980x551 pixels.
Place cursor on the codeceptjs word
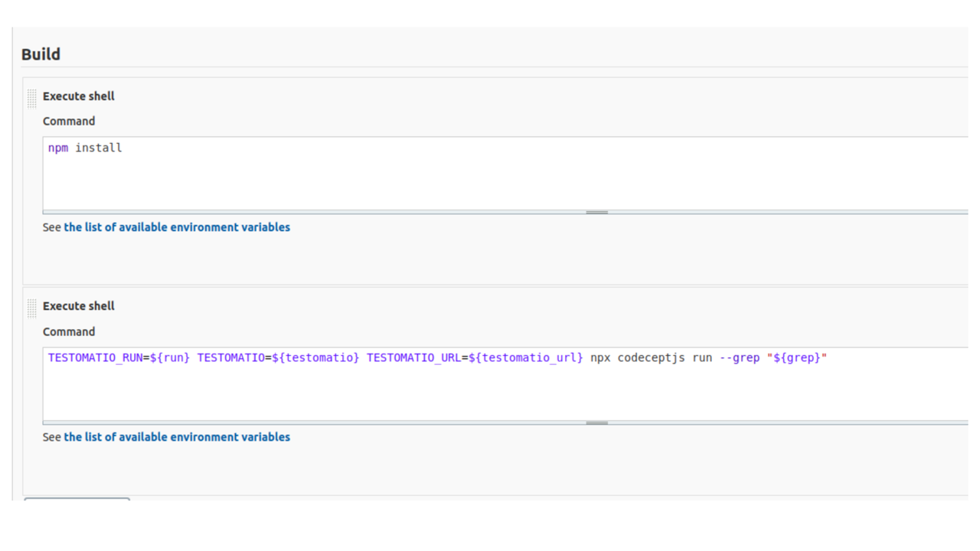[651, 358]
